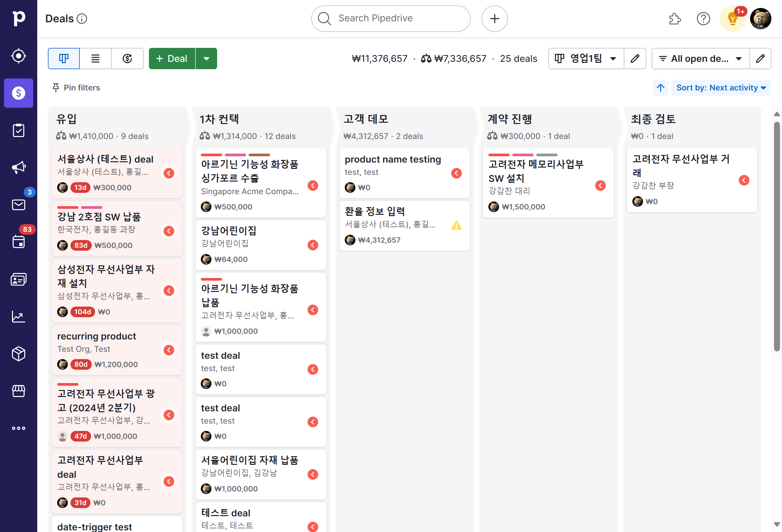Click brown label on 싱가포르 수출 card
The image size is (782, 532).
tap(259, 155)
